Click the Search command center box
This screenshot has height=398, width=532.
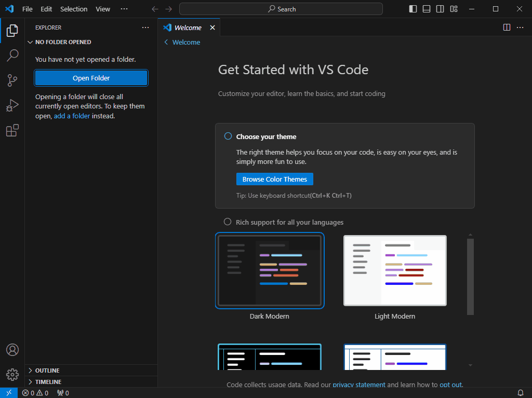(281, 9)
